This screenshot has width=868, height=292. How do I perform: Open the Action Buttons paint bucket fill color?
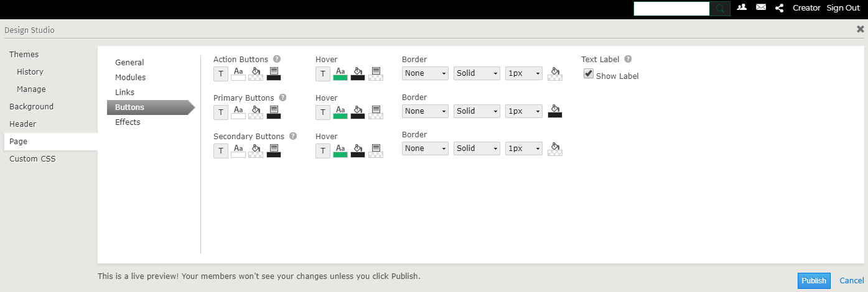pos(256,74)
